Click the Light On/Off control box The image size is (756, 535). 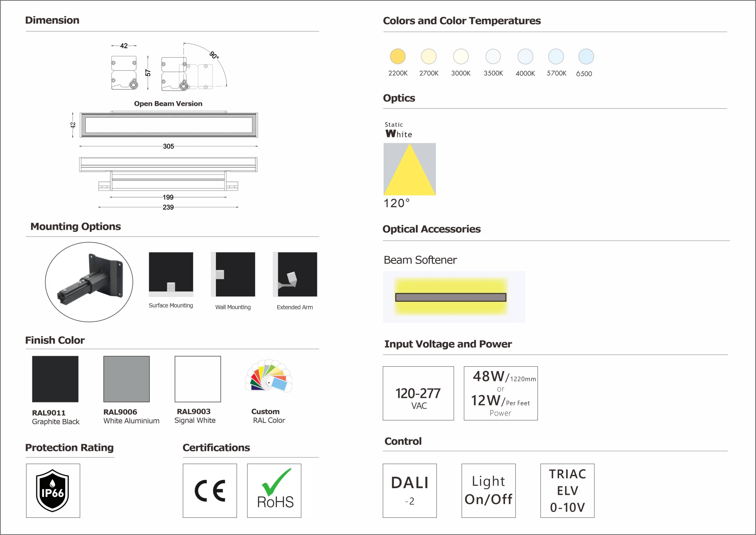(488, 490)
